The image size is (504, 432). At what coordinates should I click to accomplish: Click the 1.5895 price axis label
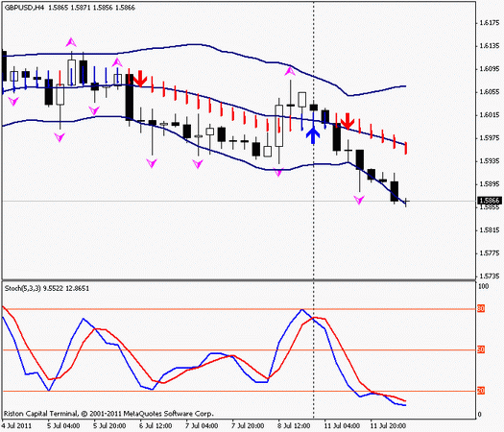[x=490, y=184]
